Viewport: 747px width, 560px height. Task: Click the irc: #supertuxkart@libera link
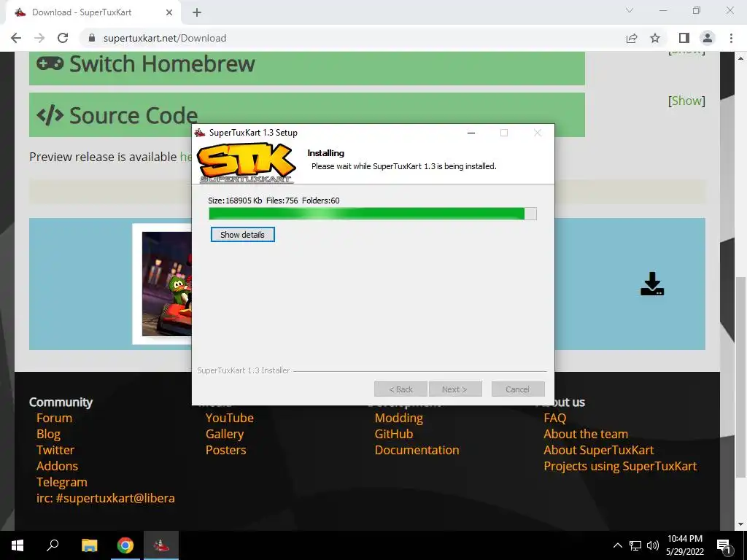pyautogui.click(x=106, y=498)
